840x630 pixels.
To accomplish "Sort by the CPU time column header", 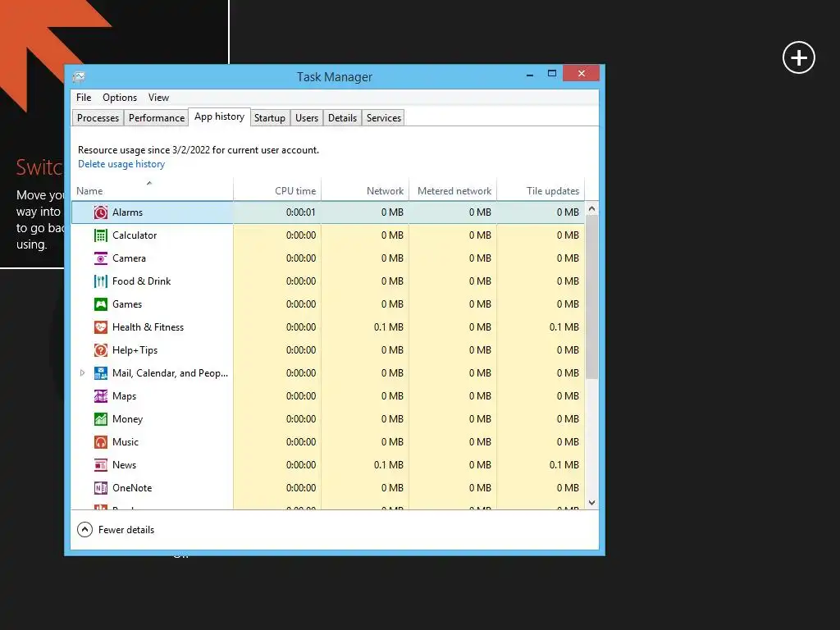I will pos(277,190).
